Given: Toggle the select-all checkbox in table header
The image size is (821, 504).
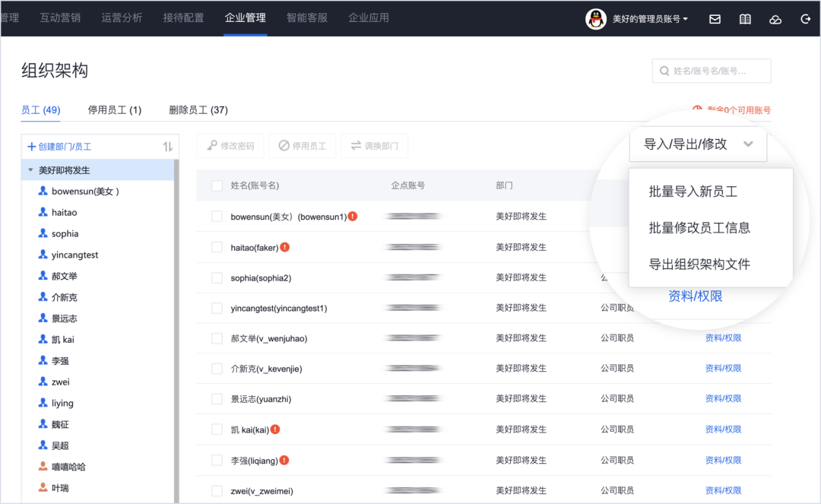Looking at the screenshot, I should [217, 185].
